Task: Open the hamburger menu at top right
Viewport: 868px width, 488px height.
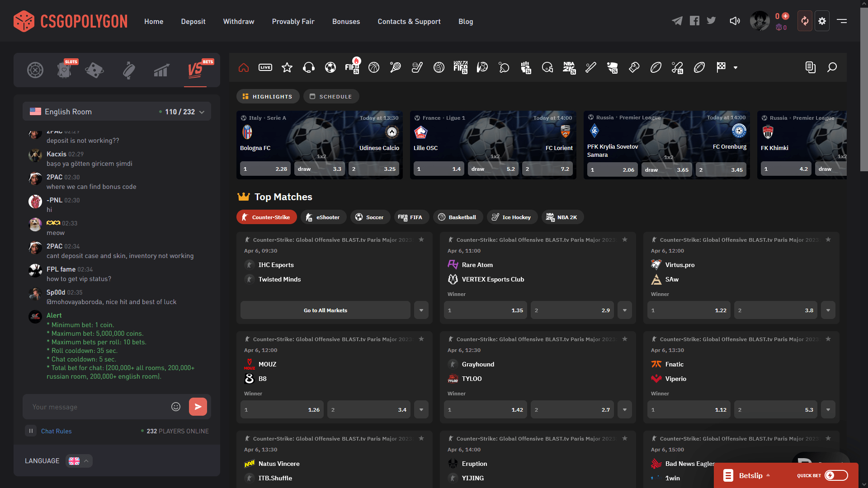Action: pos(842,21)
